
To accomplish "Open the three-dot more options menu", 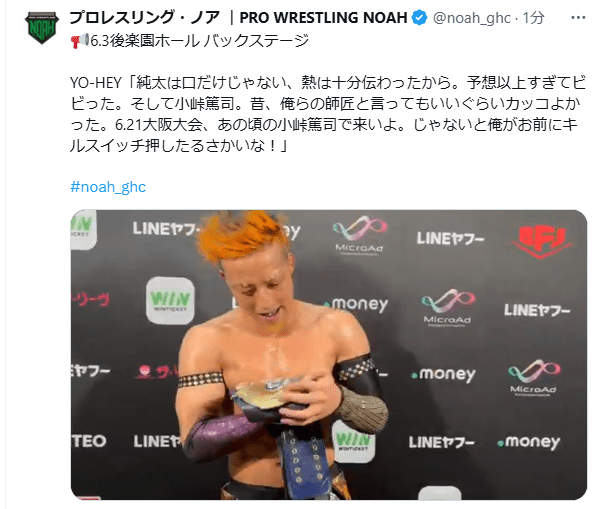I will [578, 18].
